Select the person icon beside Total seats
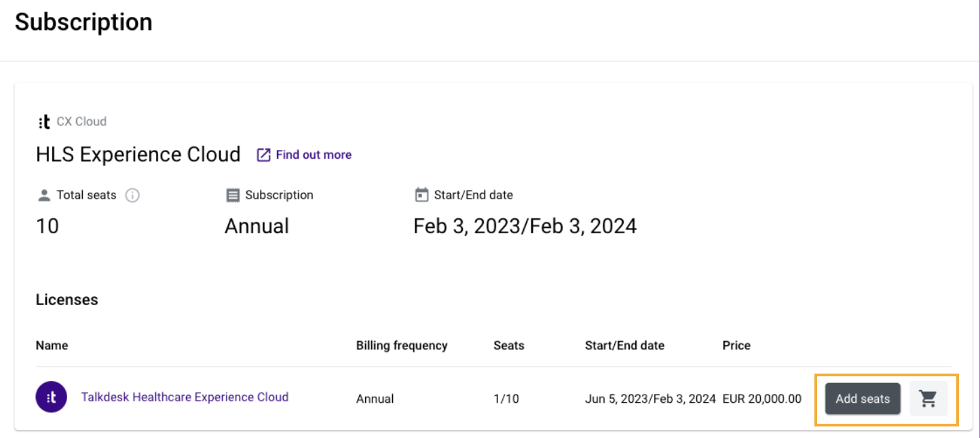The image size is (980, 438). click(x=43, y=195)
